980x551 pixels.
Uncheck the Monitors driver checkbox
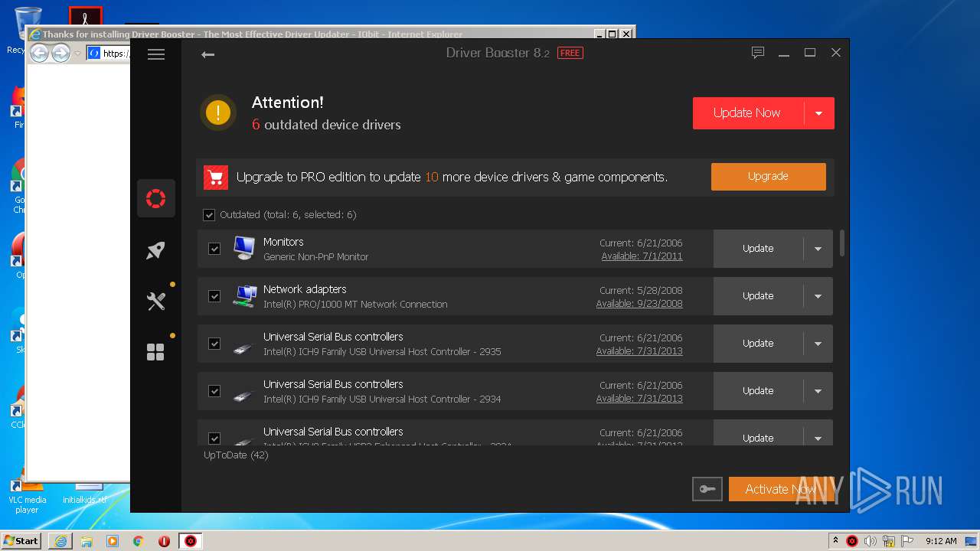[214, 249]
